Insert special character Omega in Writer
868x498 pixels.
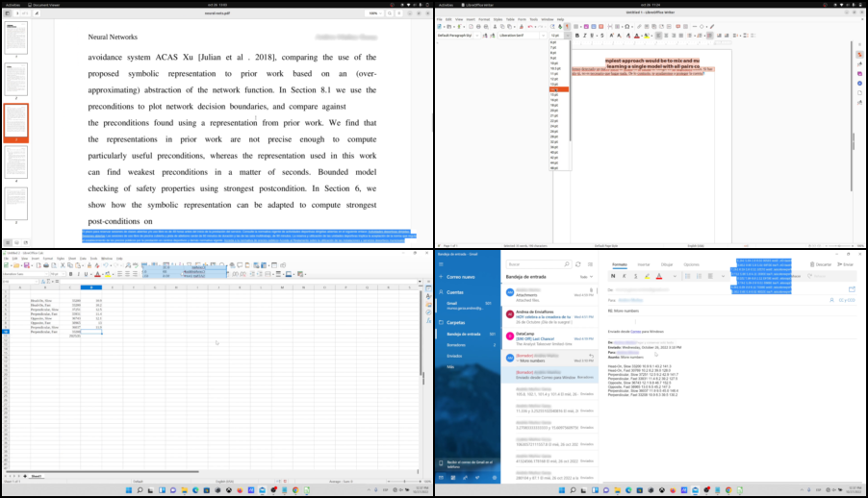coord(626,26)
